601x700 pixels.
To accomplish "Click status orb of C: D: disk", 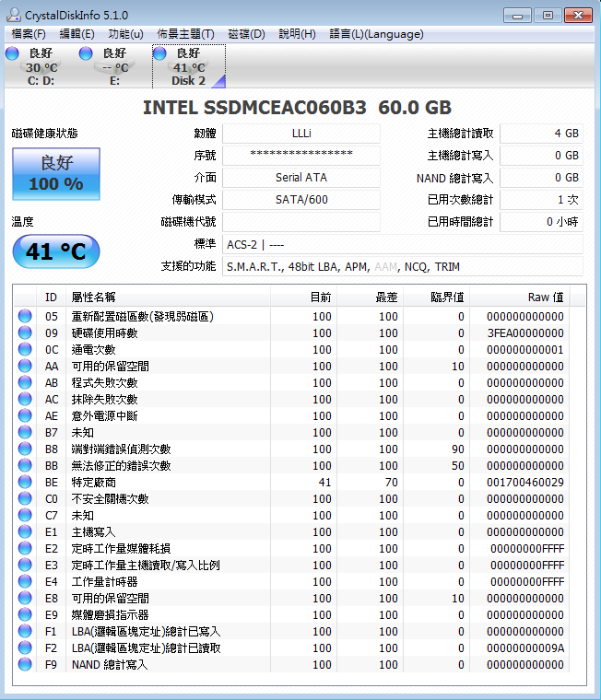I will pyautogui.click(x=12, y=54).
